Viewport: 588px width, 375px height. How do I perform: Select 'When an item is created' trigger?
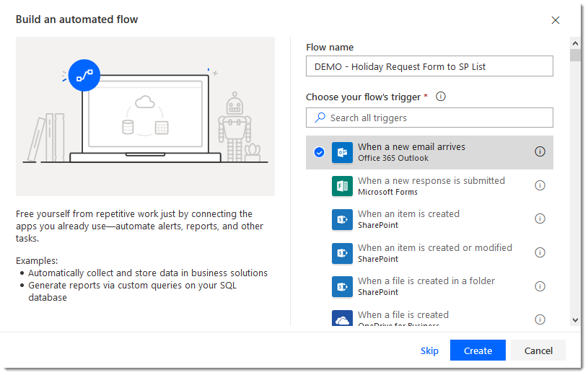coord(429,219)
